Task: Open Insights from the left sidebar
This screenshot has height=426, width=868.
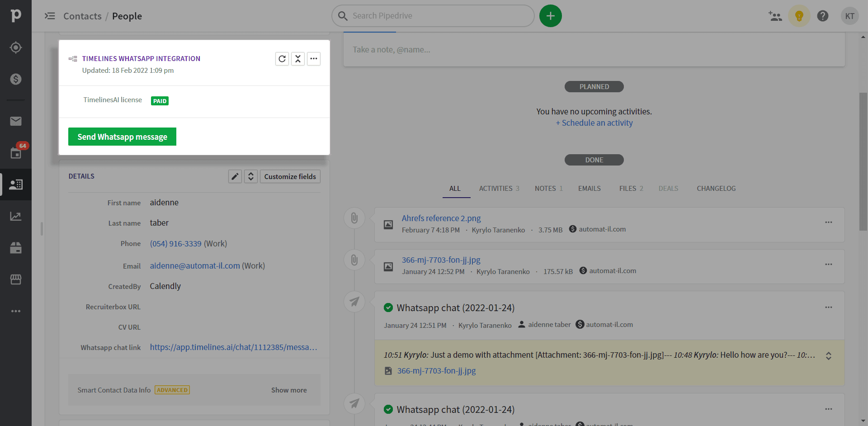Action: point(16,216)
